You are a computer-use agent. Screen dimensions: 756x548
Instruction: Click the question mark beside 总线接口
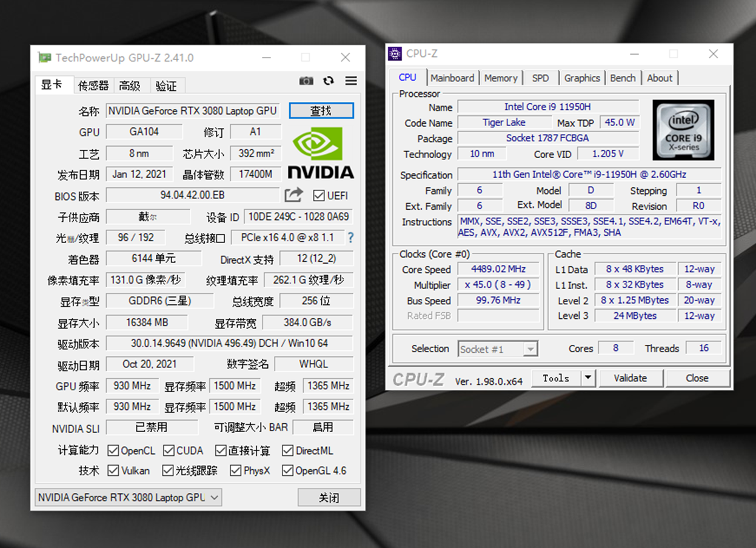(350, 238)
